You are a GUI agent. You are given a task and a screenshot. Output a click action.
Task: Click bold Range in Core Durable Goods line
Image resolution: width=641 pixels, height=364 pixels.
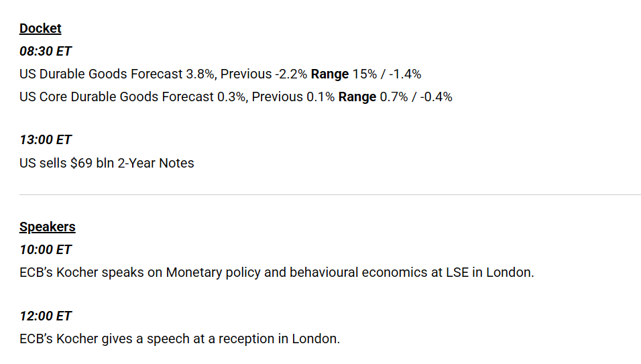[x=357, y=97]
